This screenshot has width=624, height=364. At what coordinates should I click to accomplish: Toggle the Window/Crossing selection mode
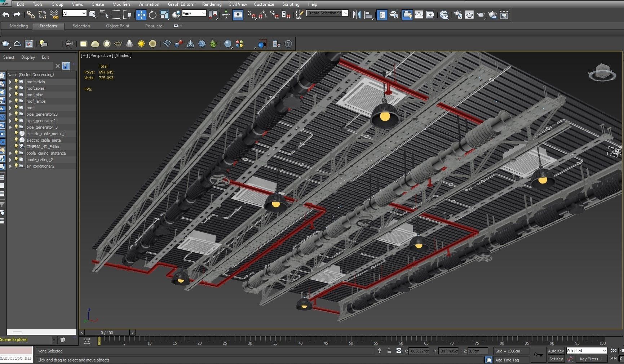(x=128, y=15)
